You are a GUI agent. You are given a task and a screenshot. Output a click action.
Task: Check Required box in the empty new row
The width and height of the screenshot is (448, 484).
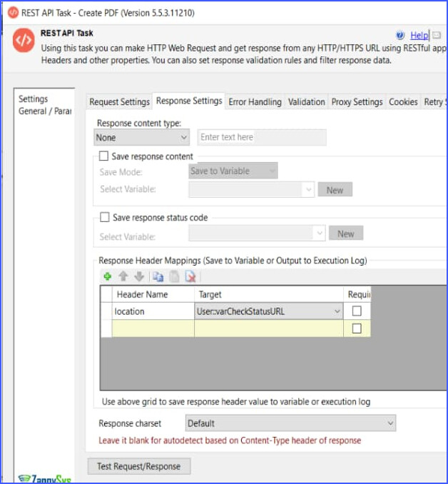(357, 328)
